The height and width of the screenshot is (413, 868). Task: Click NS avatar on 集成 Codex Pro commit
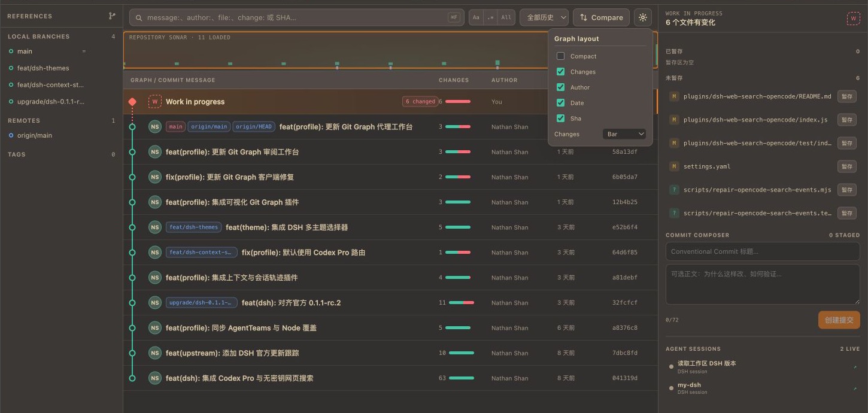pyautogui.click(x=155, y=378)
